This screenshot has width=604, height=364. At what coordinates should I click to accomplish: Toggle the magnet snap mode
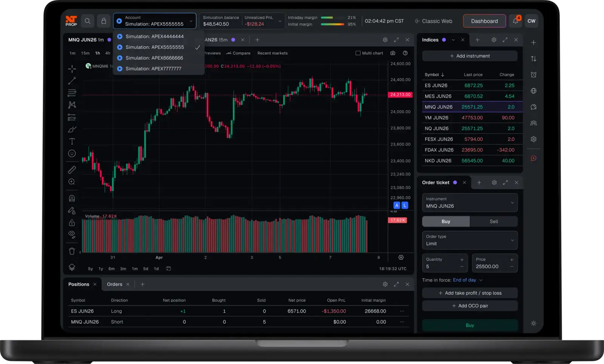72,198
